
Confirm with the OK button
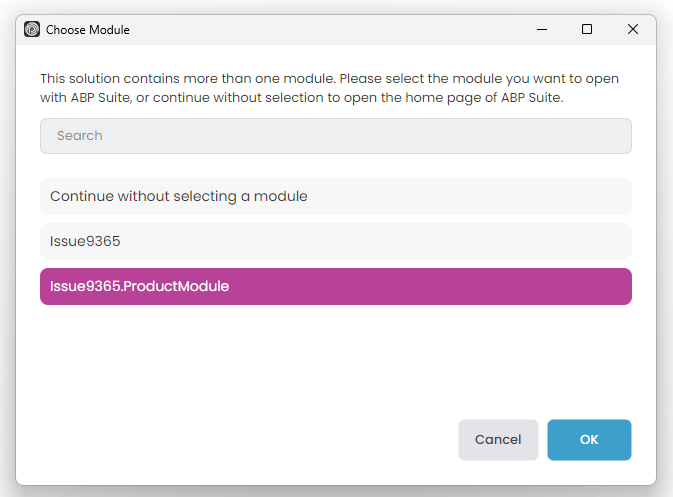click(589, 440)
